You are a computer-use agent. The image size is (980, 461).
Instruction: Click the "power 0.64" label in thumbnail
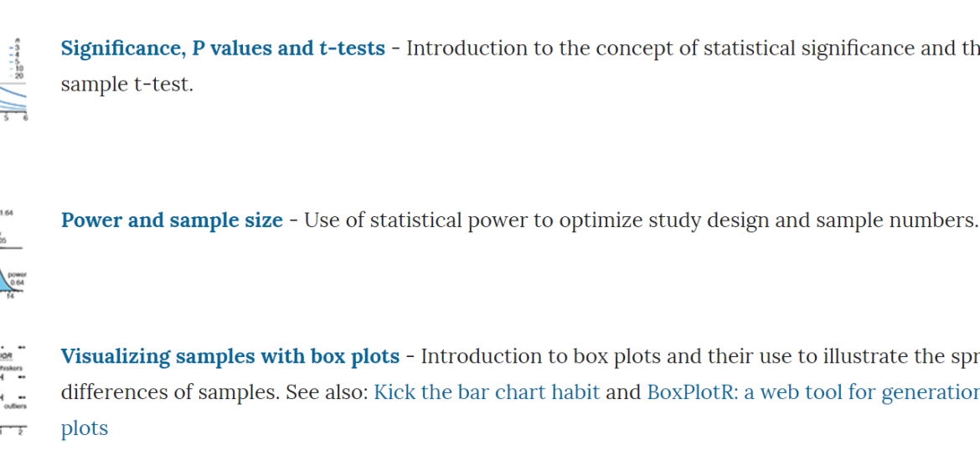pyautogui.click(x=19, y=277)
